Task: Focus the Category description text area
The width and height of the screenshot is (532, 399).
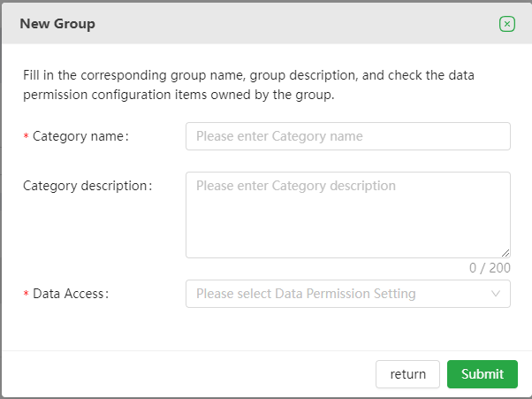Action: [x=348, y=215]
